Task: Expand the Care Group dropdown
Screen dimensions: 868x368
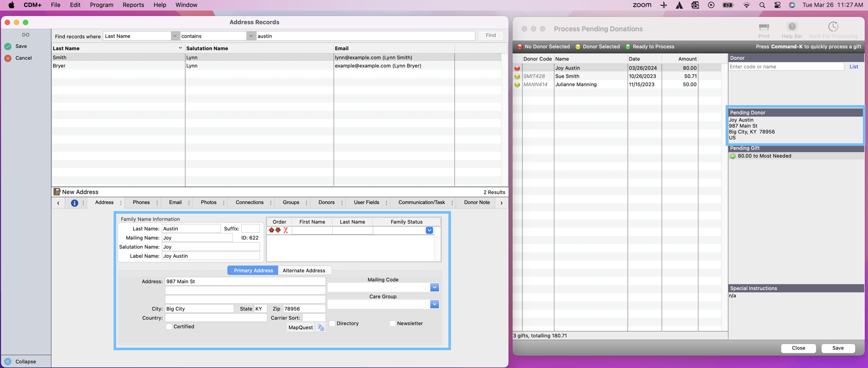Action: (x=434, y=304)
